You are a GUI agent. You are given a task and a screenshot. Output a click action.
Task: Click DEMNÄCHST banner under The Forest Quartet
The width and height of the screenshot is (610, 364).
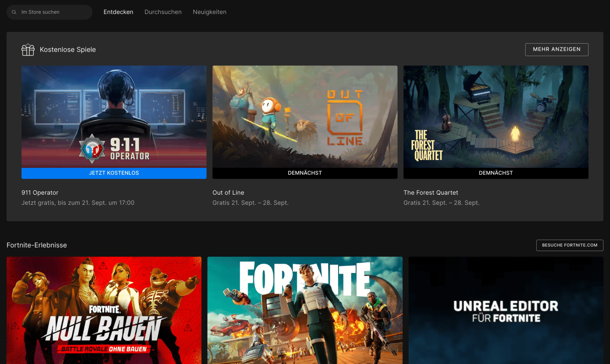pyautogui.click(x=496, y=173)
